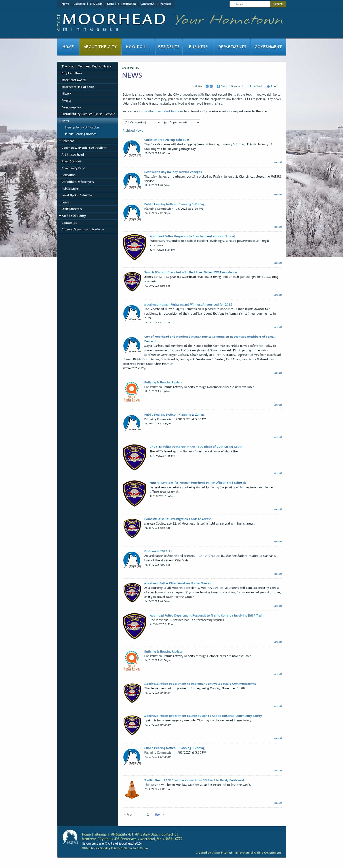The height and width of the screenshot is (868, 343).
Task: Go to page 2 of news
Action: pyautogui.click(x=148, y=814)
